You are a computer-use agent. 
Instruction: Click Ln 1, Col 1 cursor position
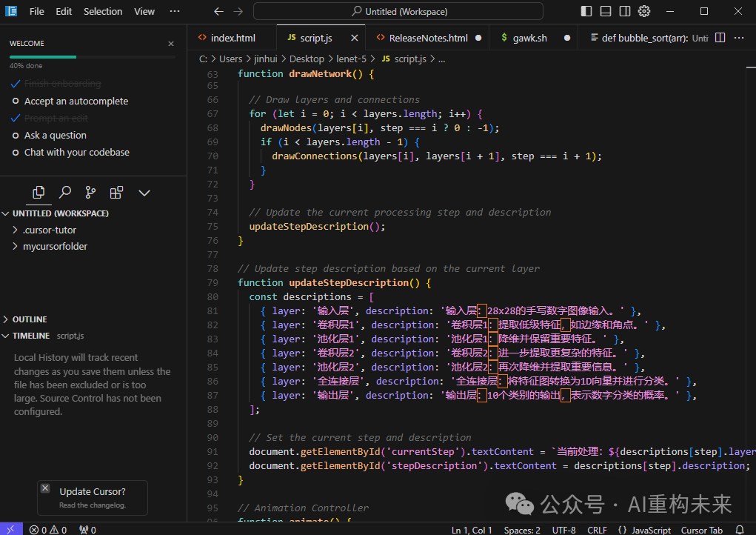(472, 530)
